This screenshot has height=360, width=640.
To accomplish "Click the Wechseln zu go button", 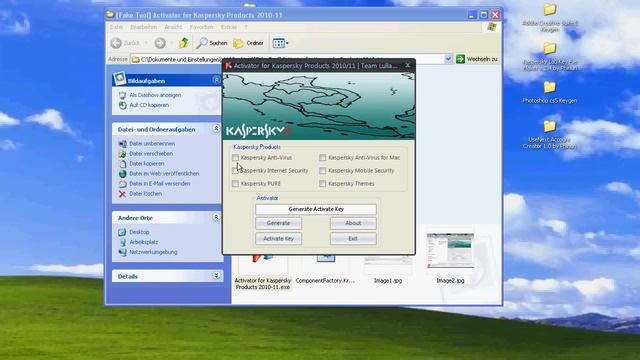I will (x=477, y=59).
